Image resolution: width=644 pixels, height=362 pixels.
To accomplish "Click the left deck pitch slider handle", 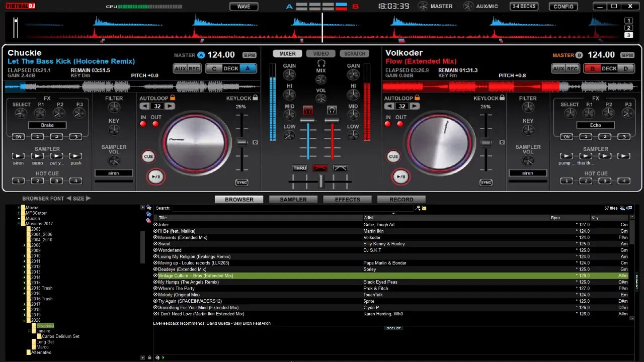I will click(243, 142).
